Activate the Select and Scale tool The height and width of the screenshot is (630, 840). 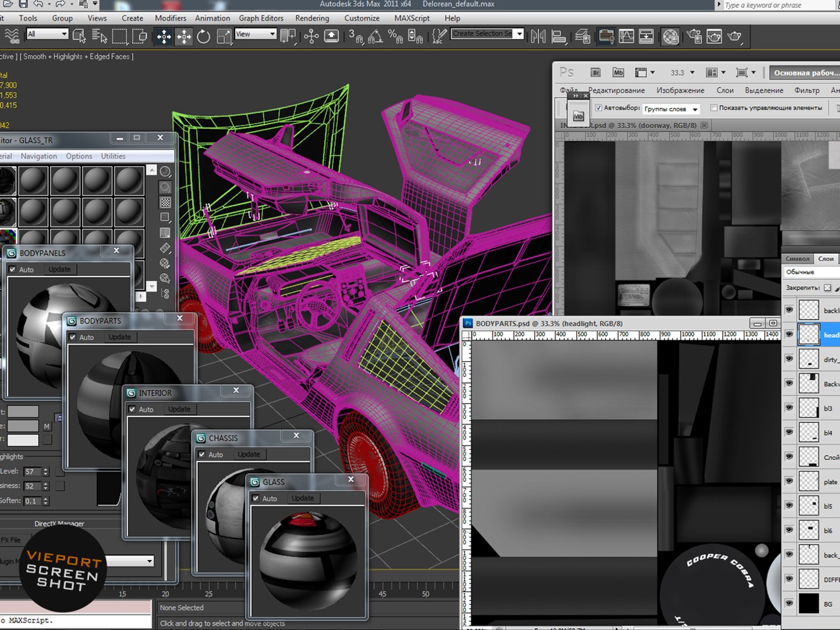click(224, 37)
